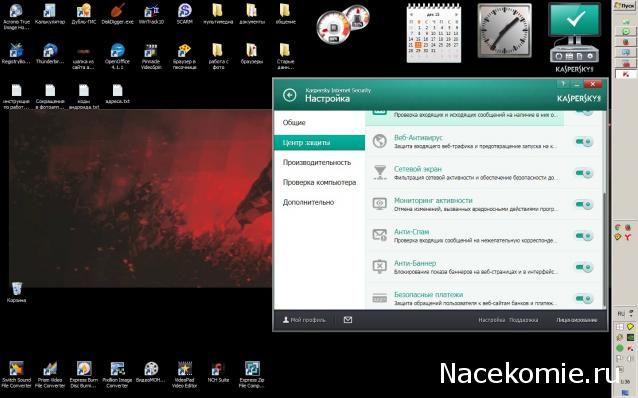Open the OpenOffice 4.1.1 desktop shortcut
638x398 pixels.
117,56
